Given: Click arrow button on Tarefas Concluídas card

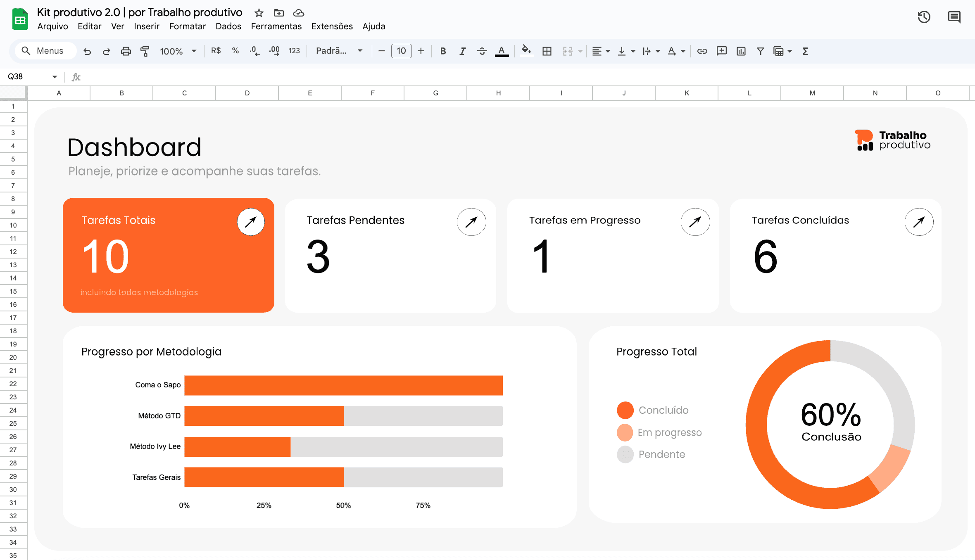Looking at the screenshot, I should 919,222.
